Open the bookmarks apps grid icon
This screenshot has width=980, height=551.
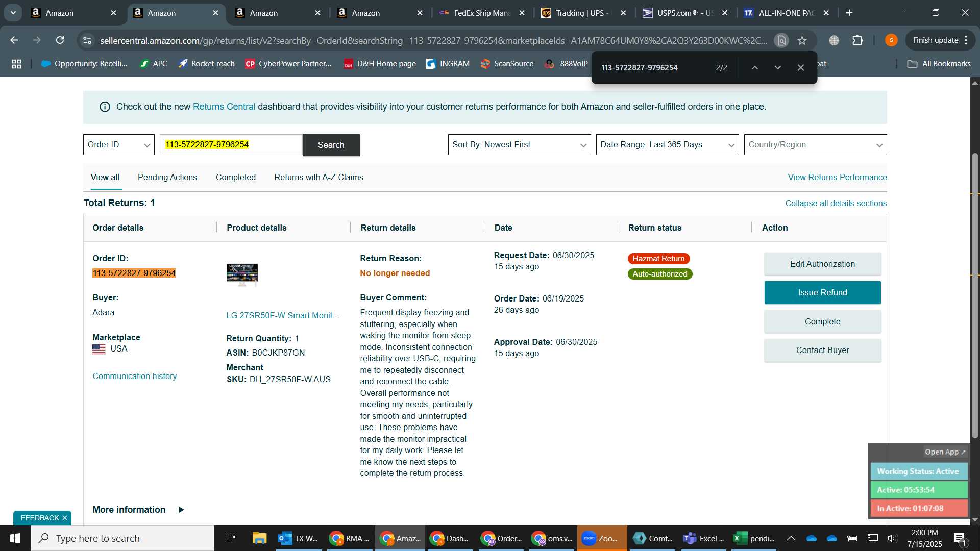click(x=16, y=64)
